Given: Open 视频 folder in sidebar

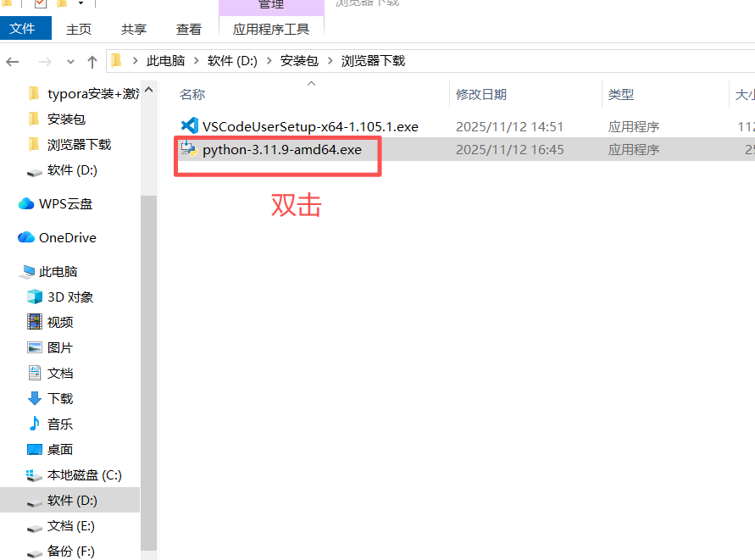Looking at the screenshot, I should [60, 322].
